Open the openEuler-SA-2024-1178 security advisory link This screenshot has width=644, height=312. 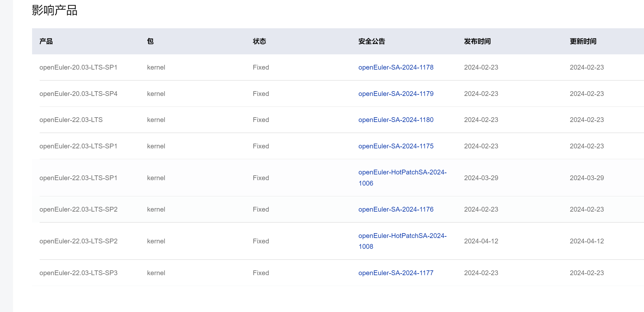[395, 67]
